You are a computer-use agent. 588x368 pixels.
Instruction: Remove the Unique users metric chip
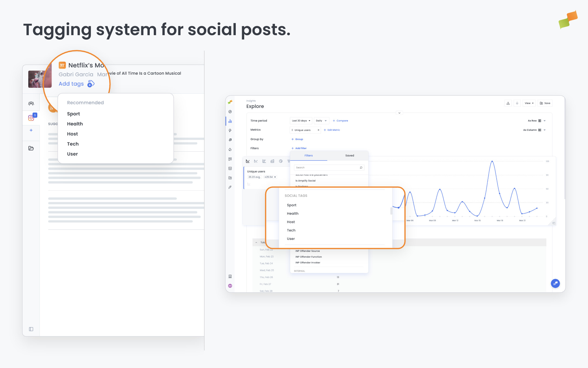click(318, 130)
